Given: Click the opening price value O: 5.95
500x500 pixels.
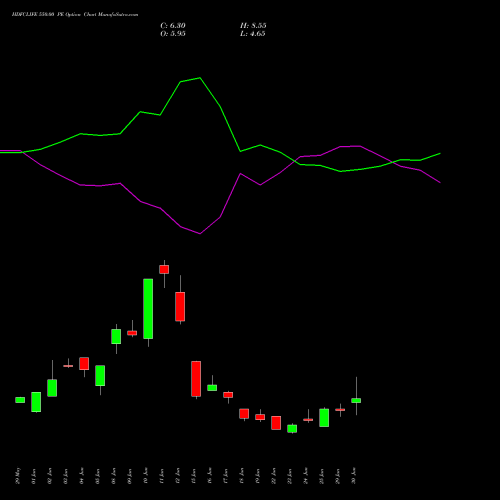Looking at the screenshot, I should [173, 34].
